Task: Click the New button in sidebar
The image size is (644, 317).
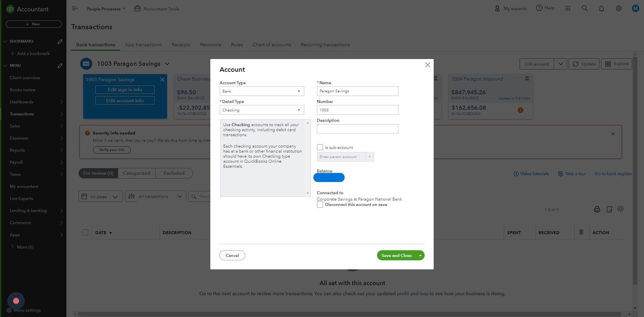Action: pos(34,24)
